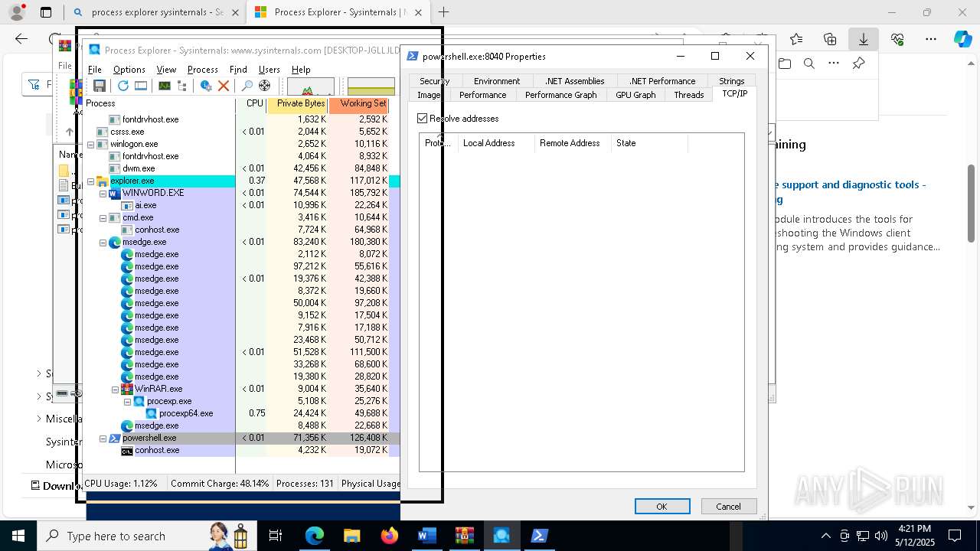Open the Process menu
Viewport: 980px width, 551px height.
pos(202,70)
